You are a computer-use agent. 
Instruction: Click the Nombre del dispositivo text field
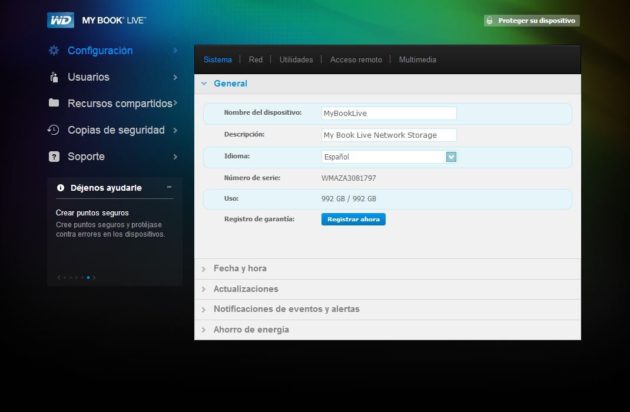[x=388, y=113]
